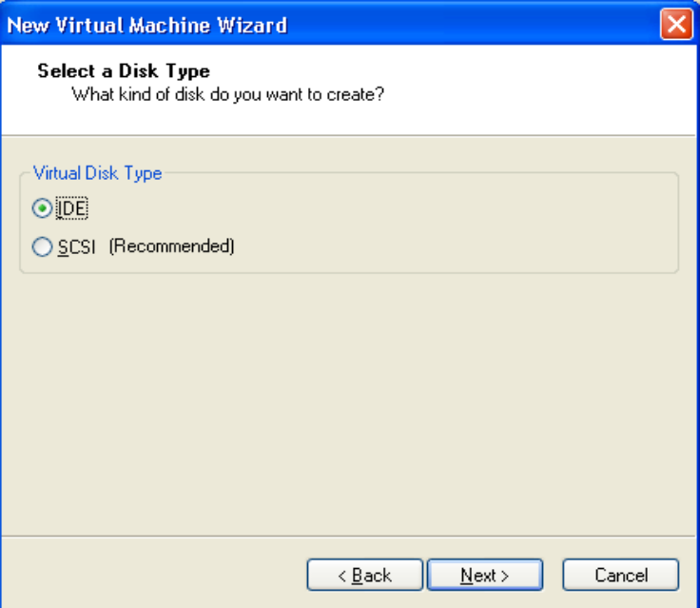Go back with the Back button
The height and width of the screenshot is (608, 700).
[364, 575]
